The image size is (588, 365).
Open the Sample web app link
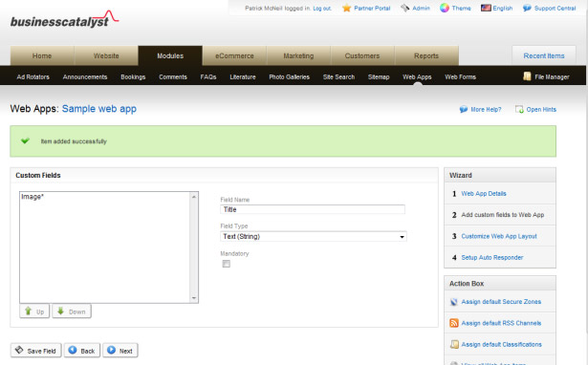(99, 109)
